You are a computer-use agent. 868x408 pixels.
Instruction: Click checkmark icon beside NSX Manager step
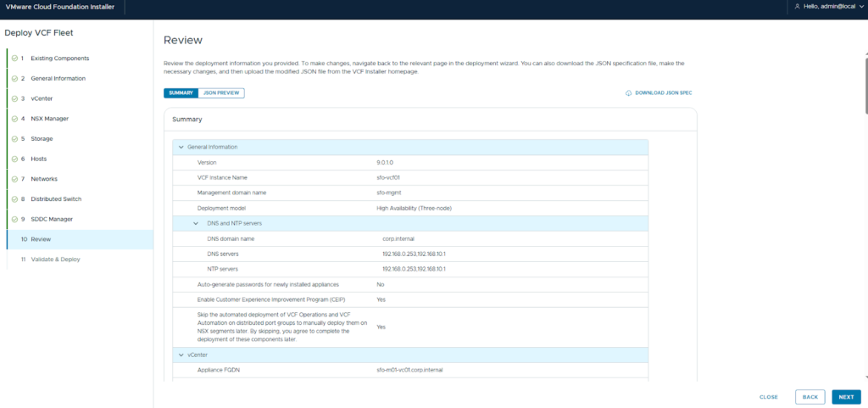[14, 119]
